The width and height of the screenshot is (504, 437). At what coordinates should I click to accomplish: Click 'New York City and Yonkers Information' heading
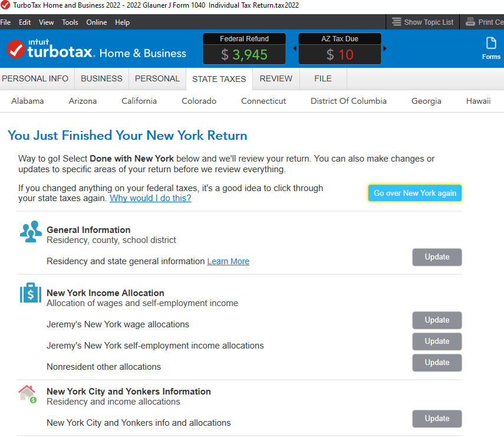[x=129, y=392]
